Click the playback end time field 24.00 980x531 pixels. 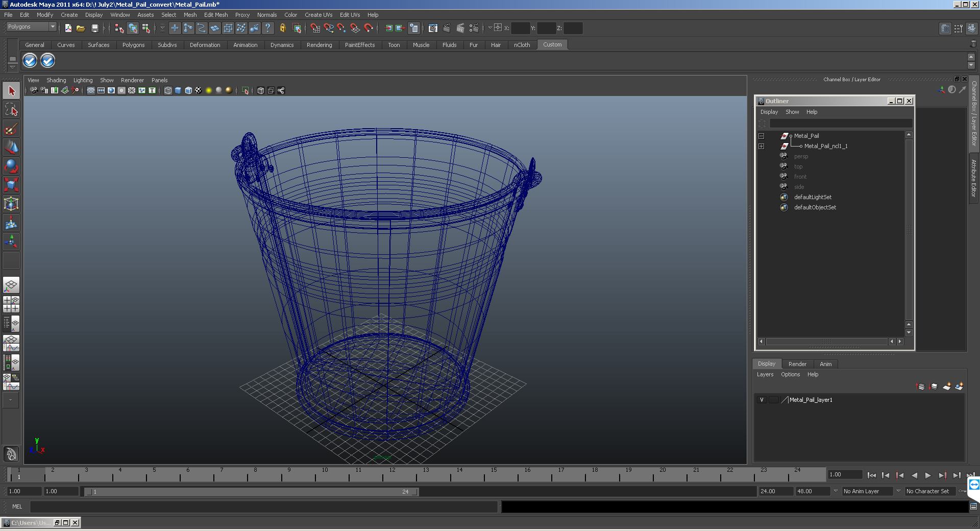click(x=775, y=491)
